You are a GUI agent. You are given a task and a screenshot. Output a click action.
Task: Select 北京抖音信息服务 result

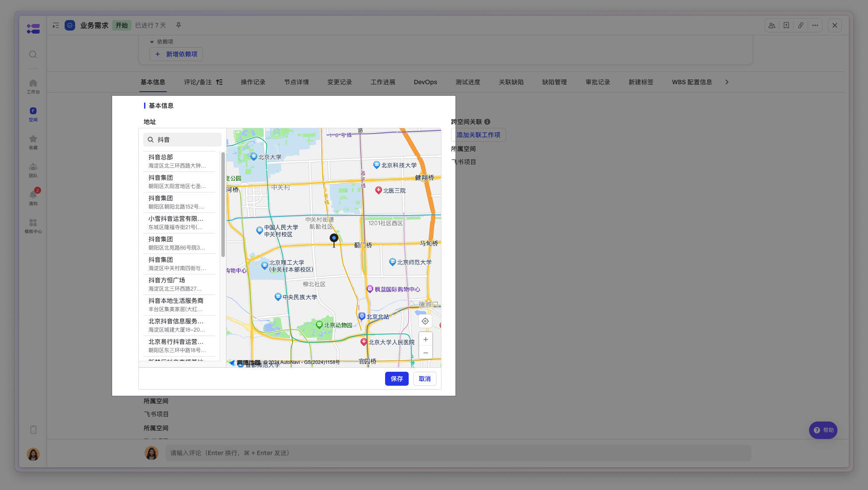click(x=179, y=326)
